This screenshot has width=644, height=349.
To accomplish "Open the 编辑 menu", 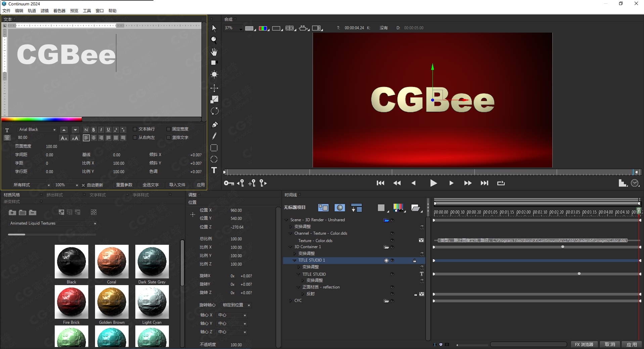I will click(19, 11).
